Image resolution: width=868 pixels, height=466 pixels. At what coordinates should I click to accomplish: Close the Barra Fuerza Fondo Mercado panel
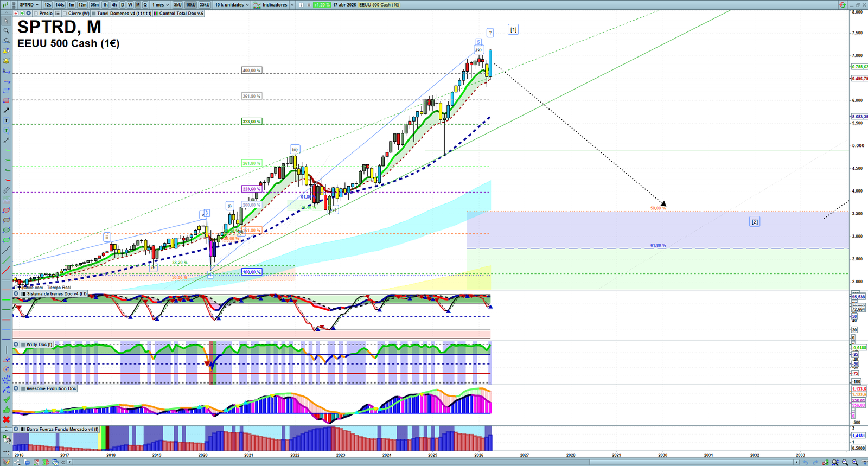[x=16, y=429]
